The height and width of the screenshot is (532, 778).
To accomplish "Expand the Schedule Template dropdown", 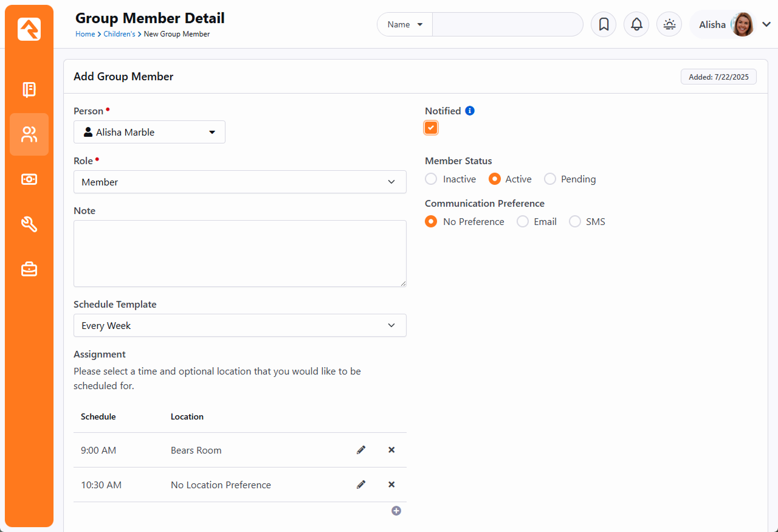I will pyautogui.click(x=239, y=325).
